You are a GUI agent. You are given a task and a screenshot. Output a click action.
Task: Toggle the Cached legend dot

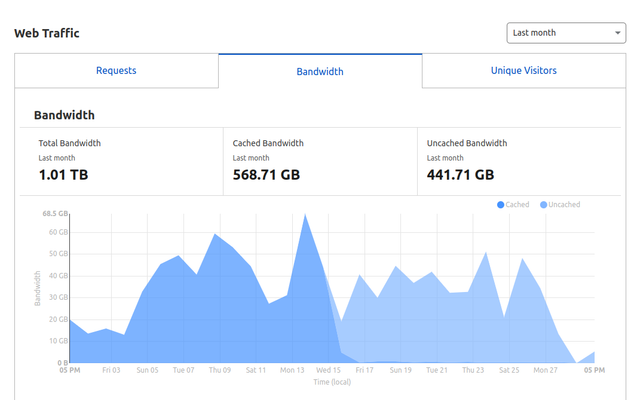(500, 205)
